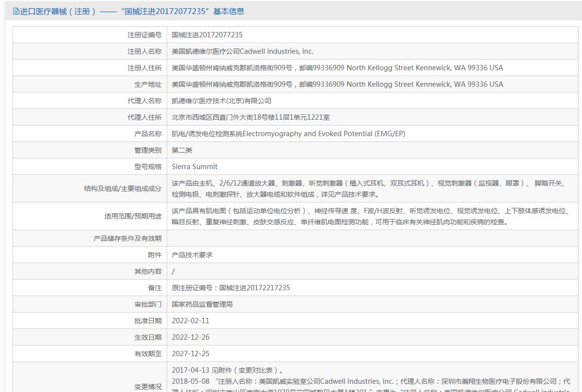Click the agent address 北京市西城区西直门外大街18号楼
Screen dimensions: 582x392
click(x=251, y=117)
